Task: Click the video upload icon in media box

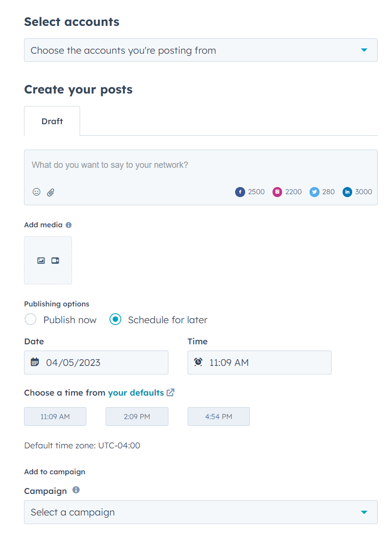Action: click(x=55, y=260)
